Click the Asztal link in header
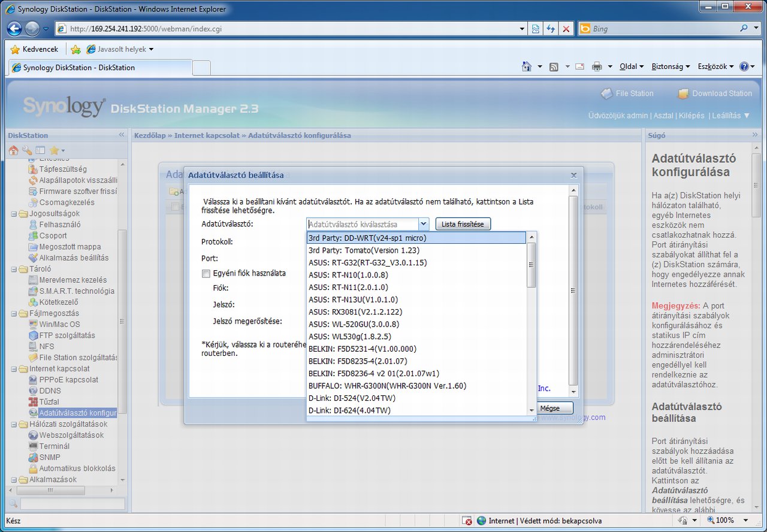This screenshot has width=767, height=532. coord(663,116)
